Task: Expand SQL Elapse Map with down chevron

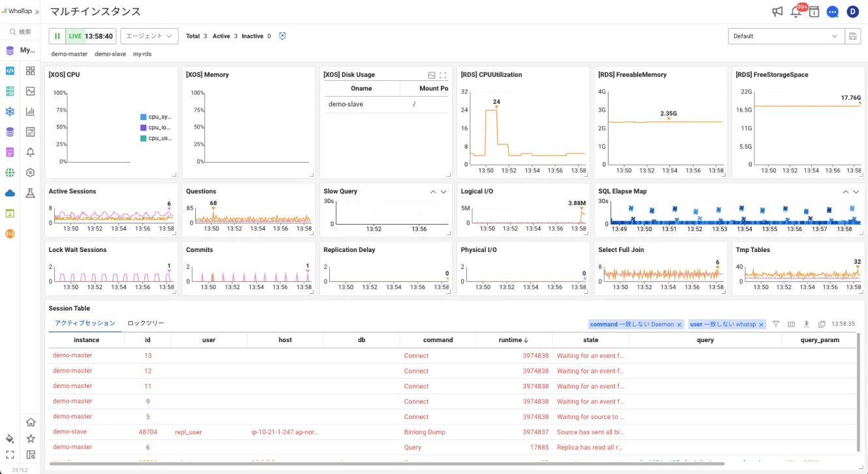Action: 857,192
